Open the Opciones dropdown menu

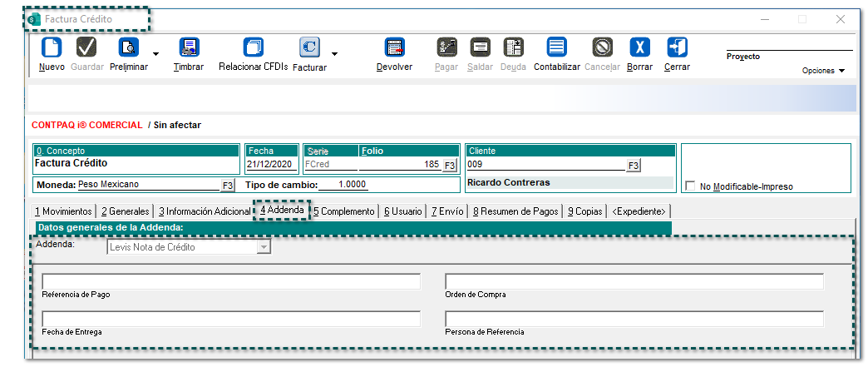pos(822,71)
